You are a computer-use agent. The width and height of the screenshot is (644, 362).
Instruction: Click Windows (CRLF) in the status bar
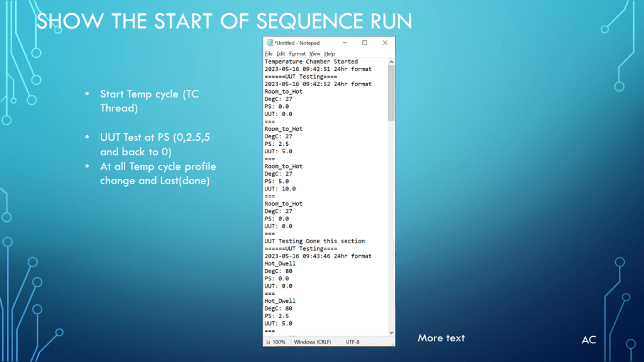click(314, 341)
